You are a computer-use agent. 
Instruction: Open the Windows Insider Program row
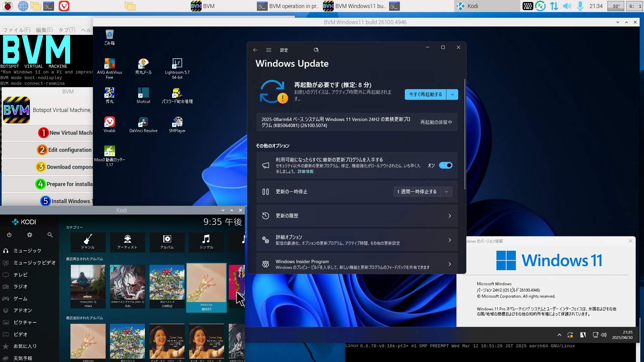357,264
